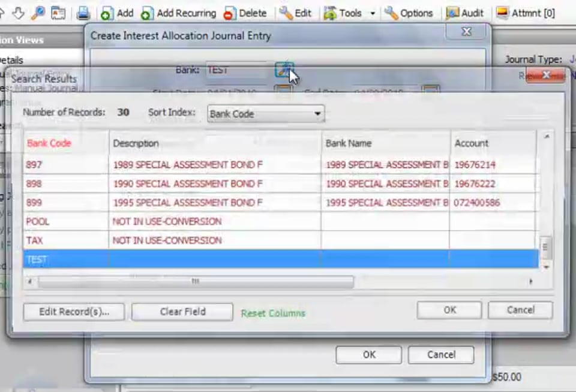Click Cancel in the Search Results dialog

[x=520, y=310]
